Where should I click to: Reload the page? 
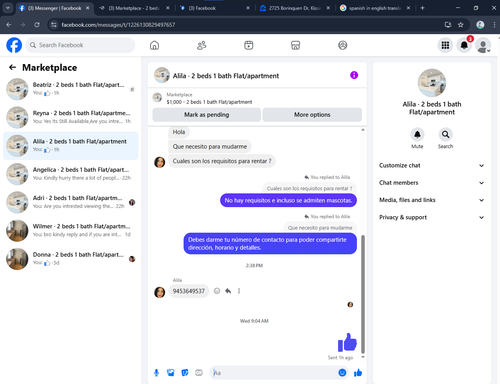click(37, 25)
